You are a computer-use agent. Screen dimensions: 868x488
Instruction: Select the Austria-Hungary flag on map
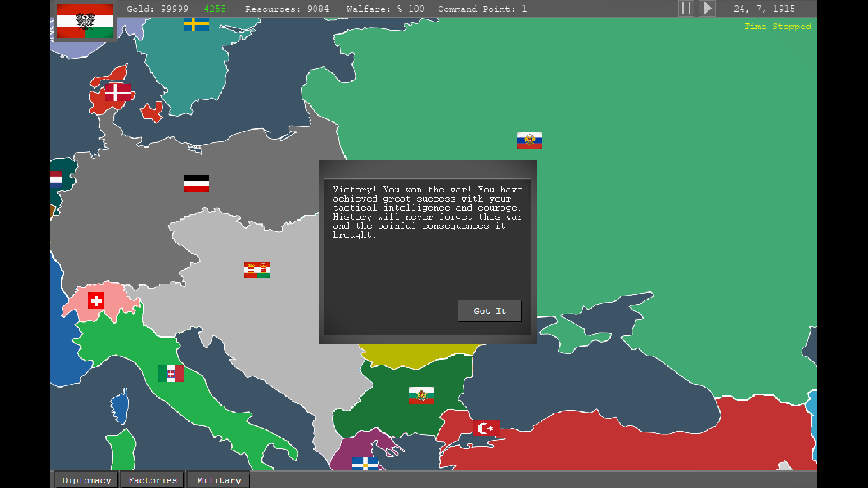point(257,270)
